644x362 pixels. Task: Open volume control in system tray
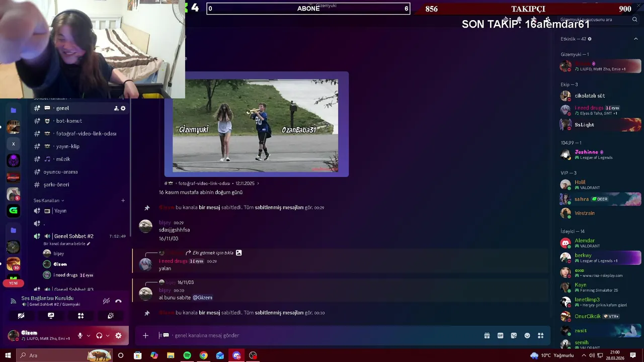(592, 355)
